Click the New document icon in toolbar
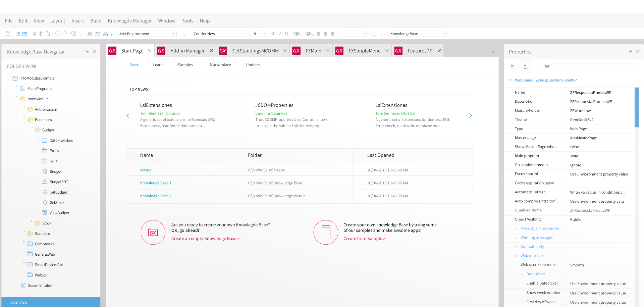644x307 pixels. pyautogui.click(x=8, y=34)
